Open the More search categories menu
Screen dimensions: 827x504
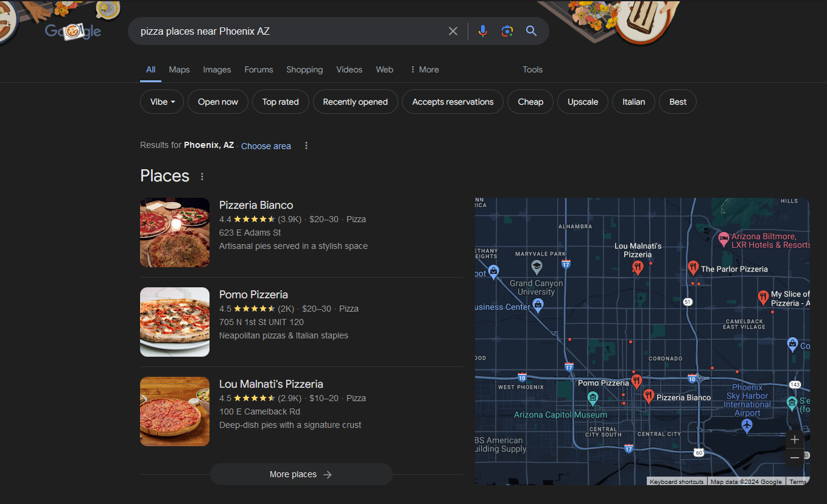coord(424,69)
